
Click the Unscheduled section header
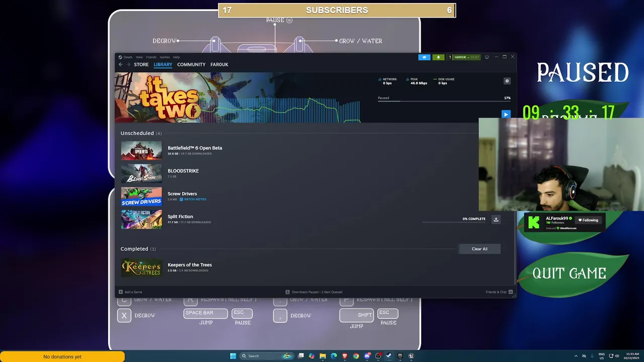click(141, 133)
